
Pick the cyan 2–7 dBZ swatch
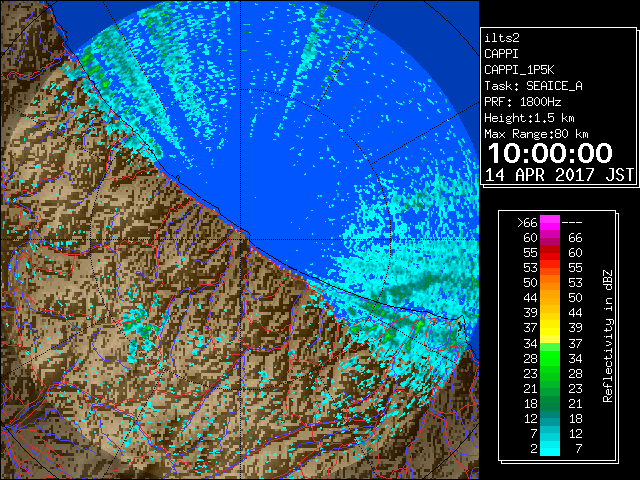point(550,449)
